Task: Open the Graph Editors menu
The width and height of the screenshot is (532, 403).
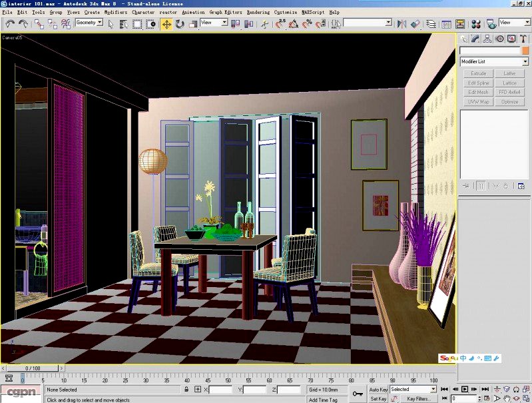Action: tap(226, 12)
